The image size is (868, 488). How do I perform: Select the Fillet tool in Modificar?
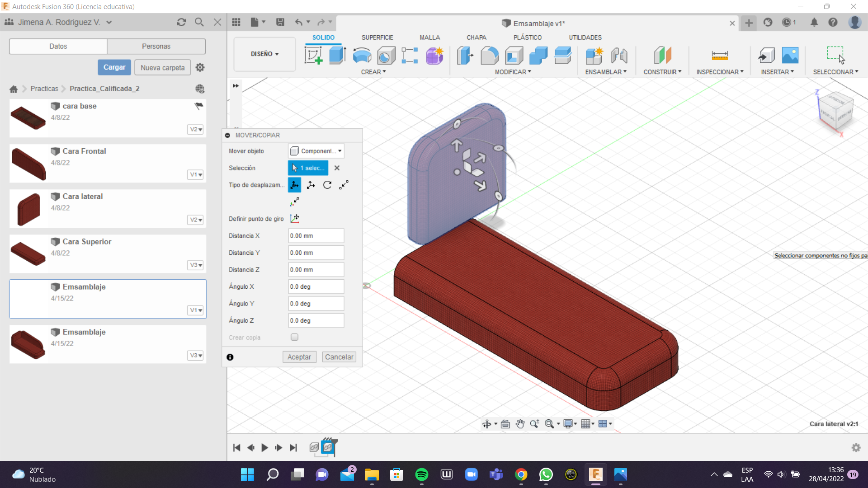pos(490,56)
